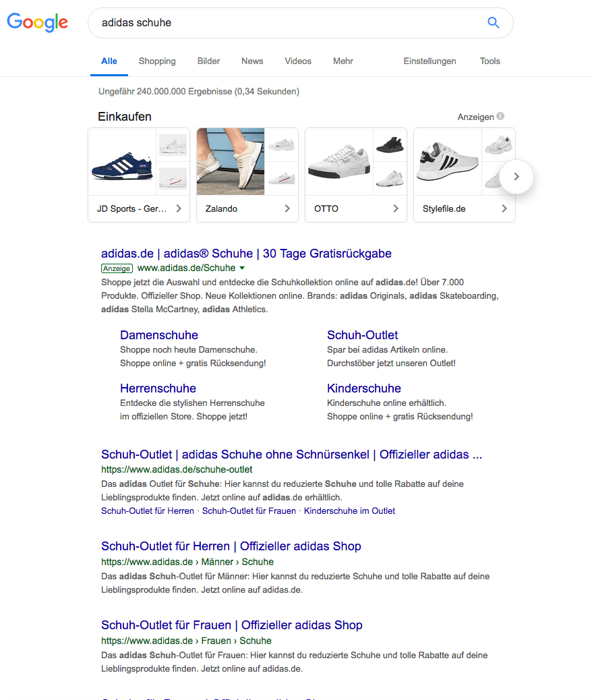592x700 pixels.
Task: Click the blue adidas sneaker image from JD Sports
Action: tap(122, 162)
